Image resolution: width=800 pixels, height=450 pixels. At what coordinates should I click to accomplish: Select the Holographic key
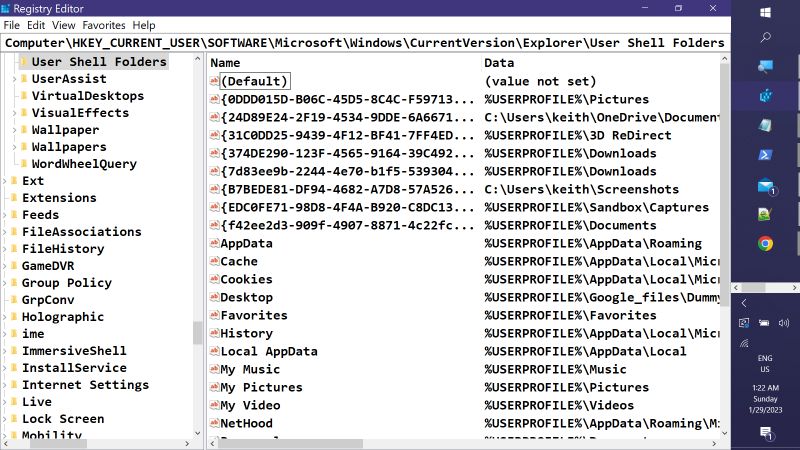click(62, 317)
